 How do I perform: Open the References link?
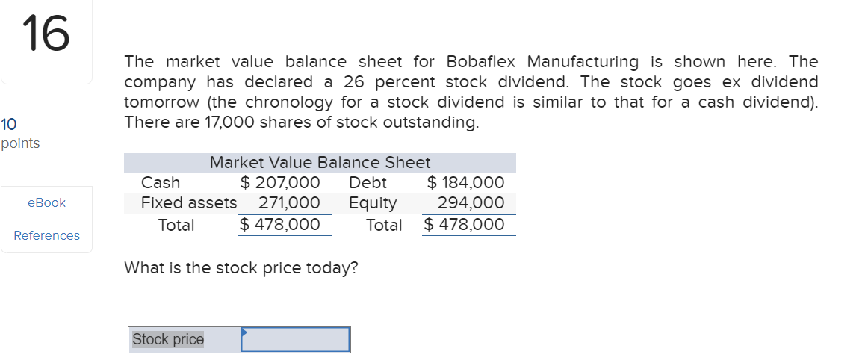click(46, 235)
